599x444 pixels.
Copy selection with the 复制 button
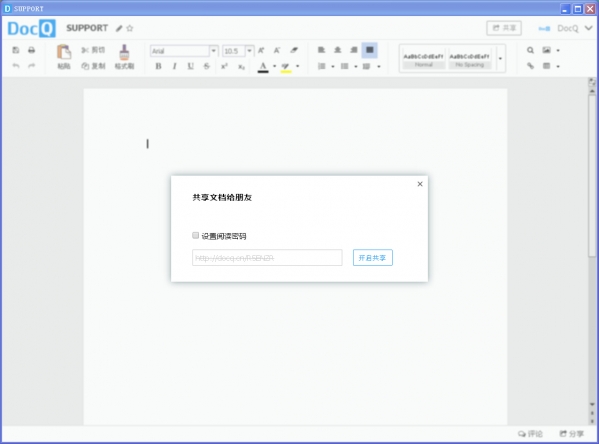93,66
